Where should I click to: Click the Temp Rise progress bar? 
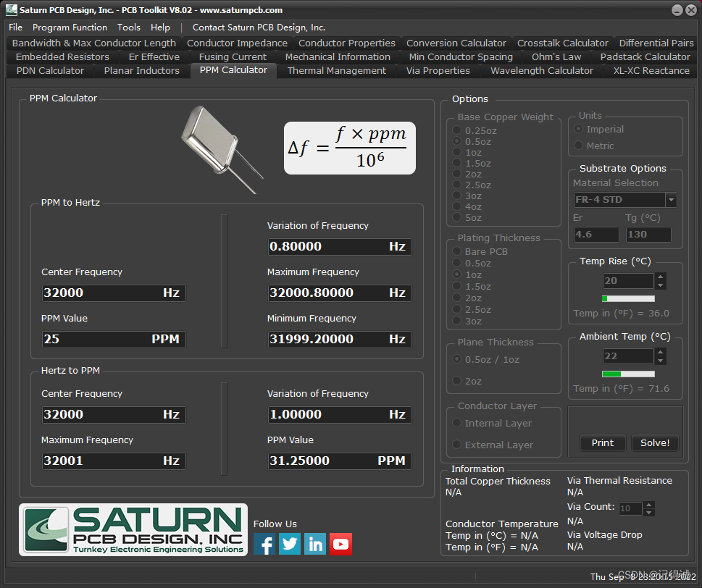pyautogui.click(x=628, y=298)
